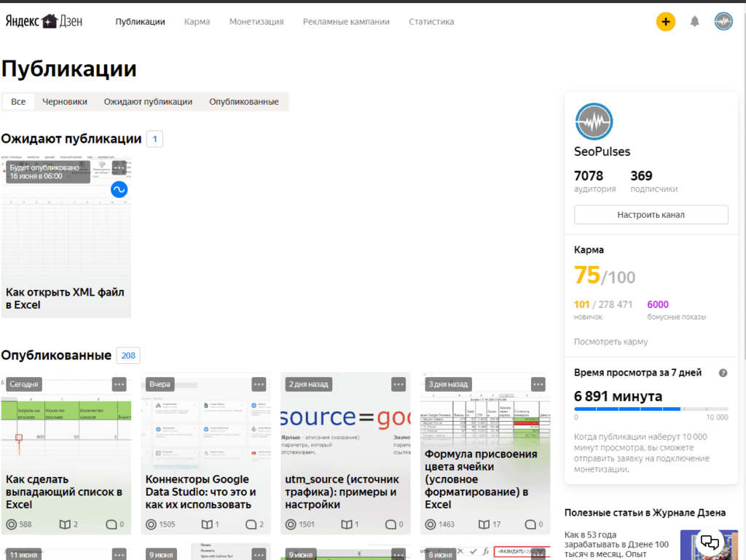Viewport: 746px width, 560px height.
Task: Open the Как в 53 года зарабатывать article link
Action: (x=616, y=545)
